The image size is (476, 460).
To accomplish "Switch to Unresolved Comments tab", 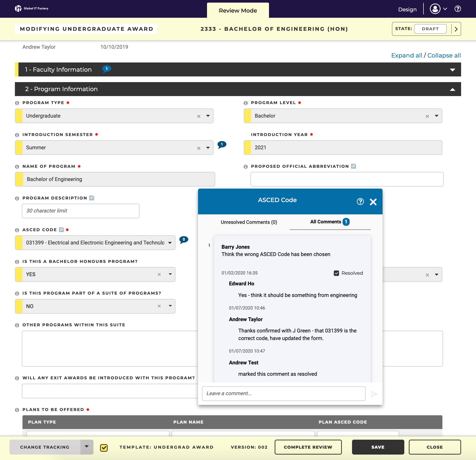I will [249, 222].
